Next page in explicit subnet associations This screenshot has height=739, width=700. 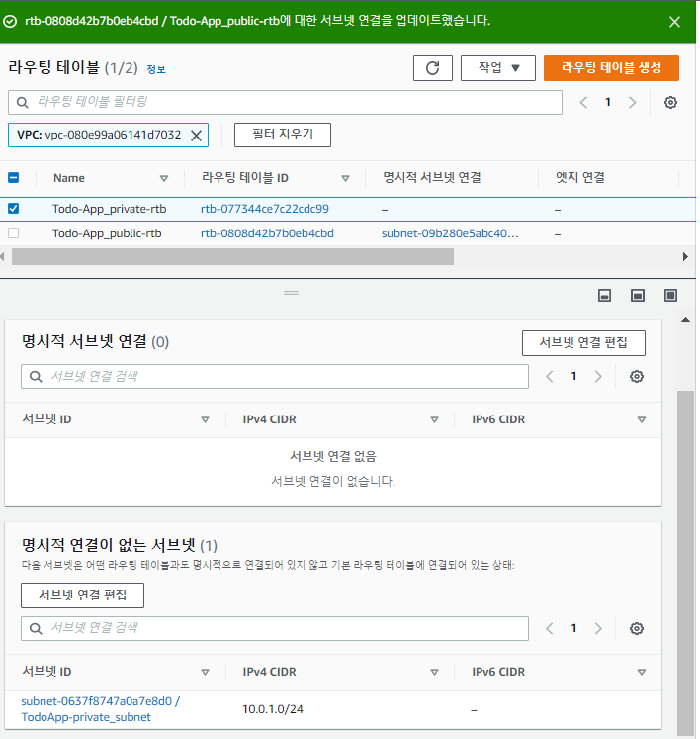(599, 377)
